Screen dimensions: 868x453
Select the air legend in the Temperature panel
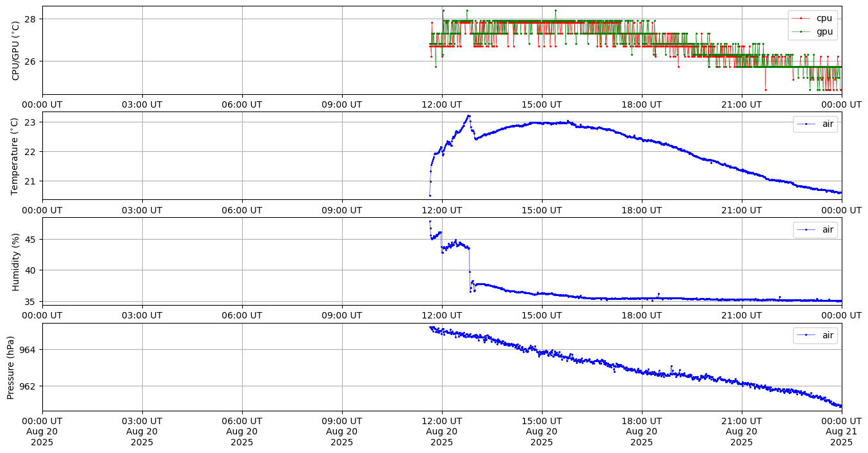(x=815, y=124)
